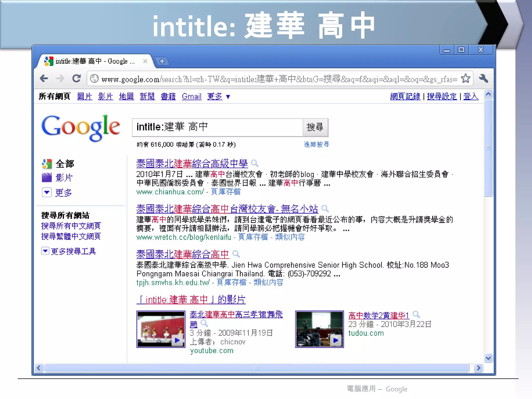Open 頁庫存檔 for www.wretch.cc result
The width and height of the screenshot is (532, 399).
[253, 237]
